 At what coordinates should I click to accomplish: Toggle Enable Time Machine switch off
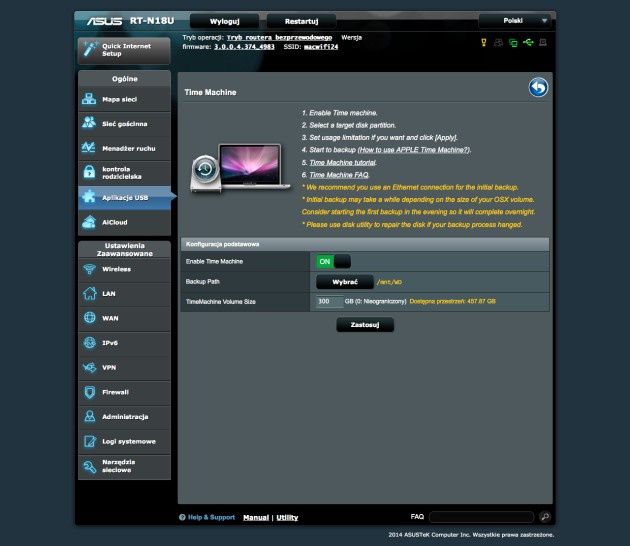pyautogui.click(x=333, y=262)
